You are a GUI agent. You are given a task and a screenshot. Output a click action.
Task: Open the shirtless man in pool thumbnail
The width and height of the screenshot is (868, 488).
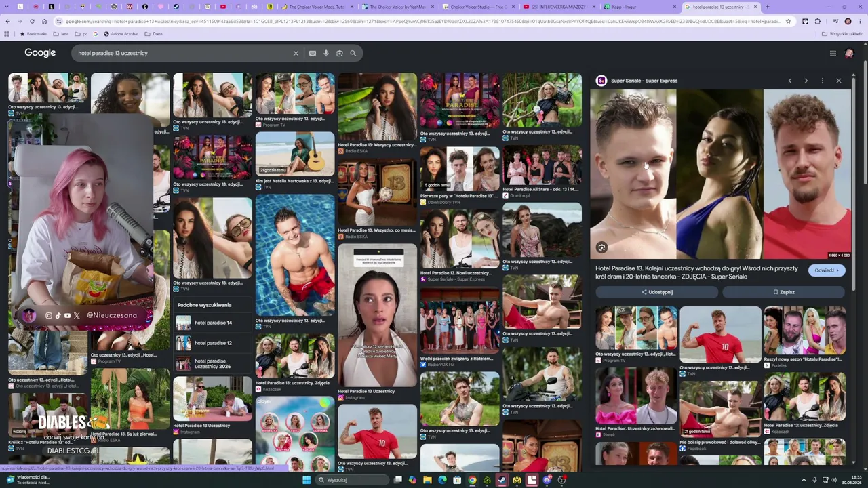point(295,256)
